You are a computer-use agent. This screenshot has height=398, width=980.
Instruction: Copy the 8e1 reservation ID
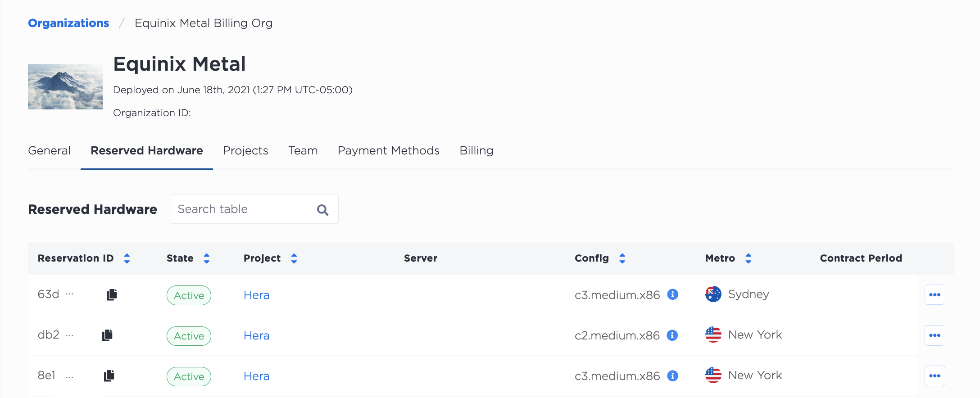click(x=109, y=376)
